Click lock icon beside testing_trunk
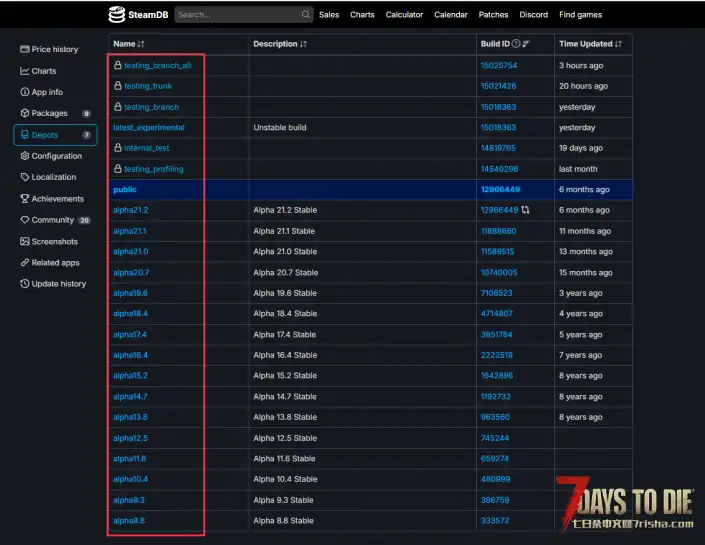Viewport: 705px width, 545px height. [118, 85]
